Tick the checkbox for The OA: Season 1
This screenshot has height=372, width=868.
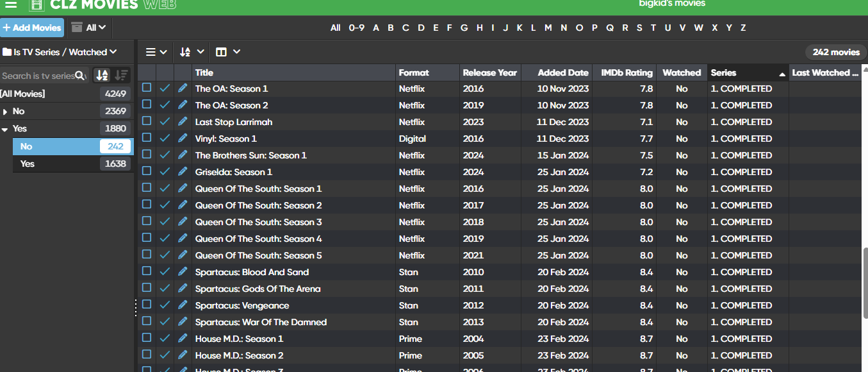147,88
